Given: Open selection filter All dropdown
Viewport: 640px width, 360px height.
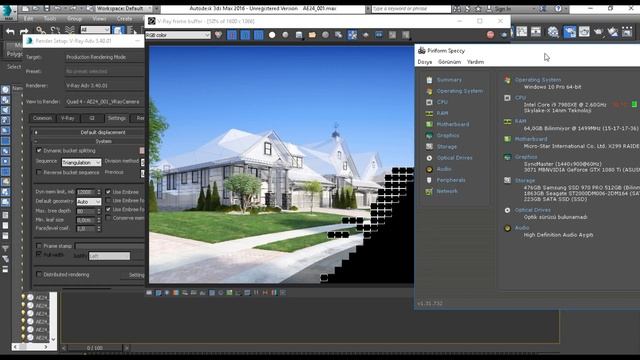Looking at the screenshot, I should click(95, 29).
